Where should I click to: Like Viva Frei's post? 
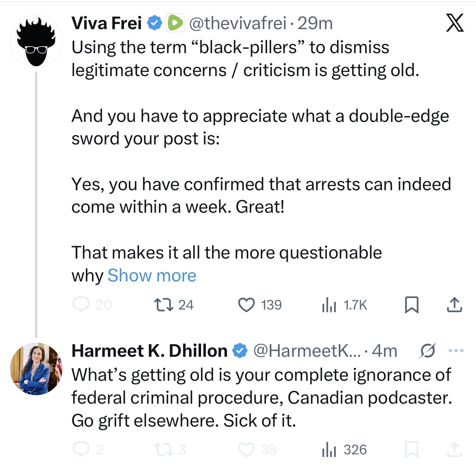(x=246, y=305)
